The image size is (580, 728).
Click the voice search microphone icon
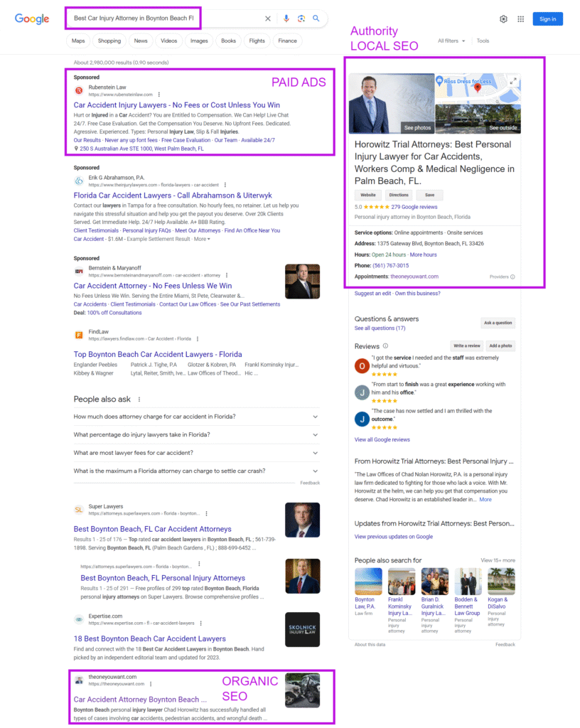tap(286, 18)
